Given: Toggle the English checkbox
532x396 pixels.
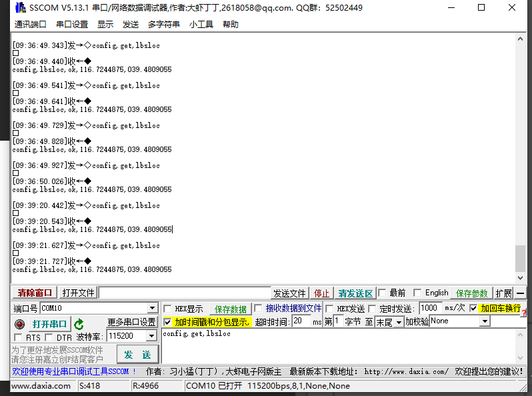Looking at the screenshot, I should pyautogui.click(x=417, y=293).
